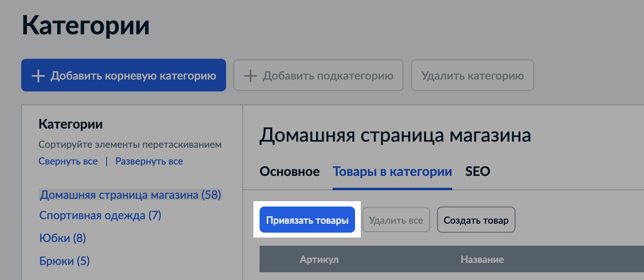Collapse the tree with 'Свернуть все'
Screen dimensions: 644x280
click(x=68, y=161)
